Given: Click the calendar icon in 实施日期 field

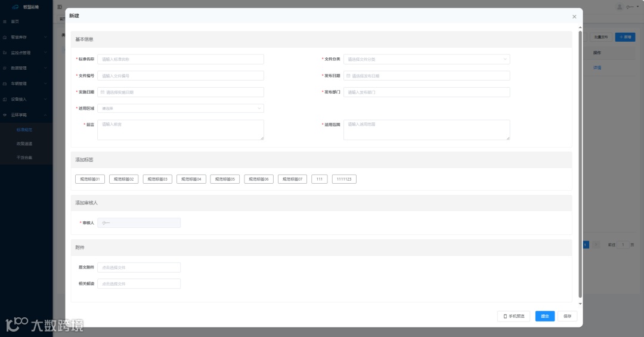Looking at the screenshot, I should click(x=103, y=92).
